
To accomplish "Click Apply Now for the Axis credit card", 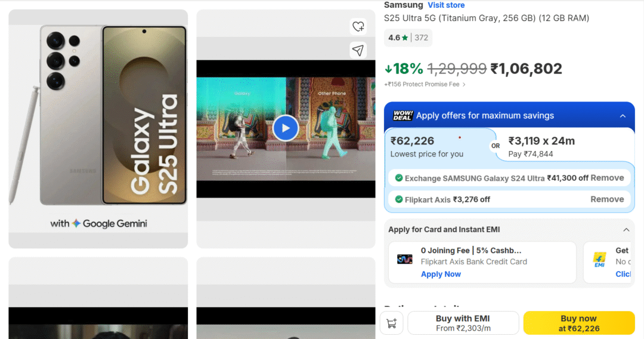I will (441, 274).
